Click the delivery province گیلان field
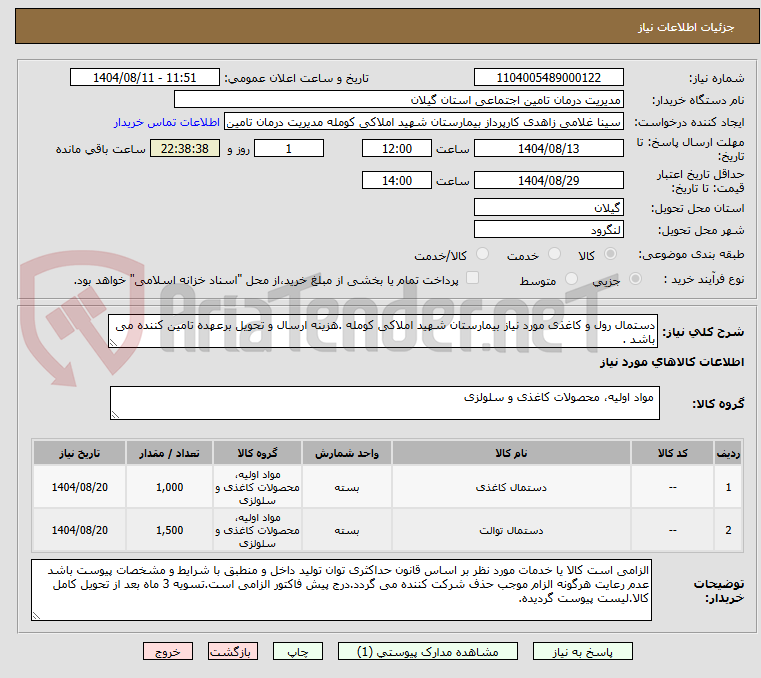Image resolution: width=761 pixels, height=678 pixels. pyautogui.click(x=548, y=208)
